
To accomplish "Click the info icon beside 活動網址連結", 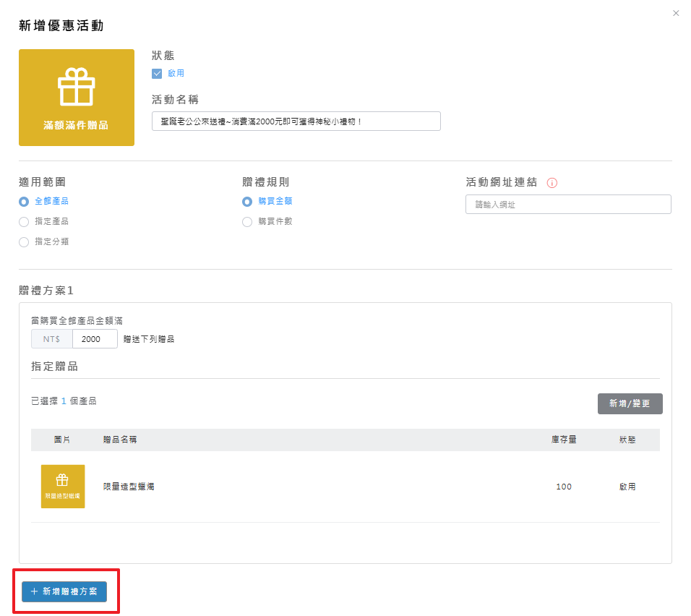I will coord(552,183).
